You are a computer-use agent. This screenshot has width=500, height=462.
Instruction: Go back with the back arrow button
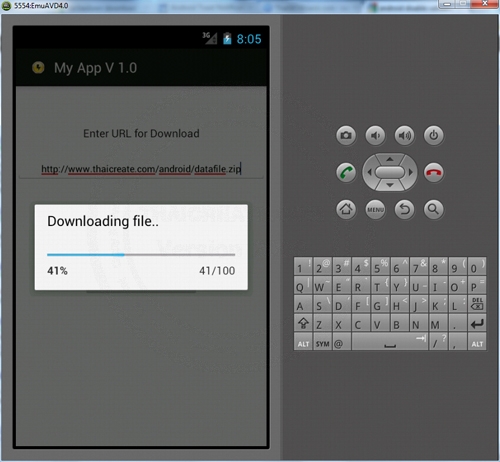(x=404, y=209)
